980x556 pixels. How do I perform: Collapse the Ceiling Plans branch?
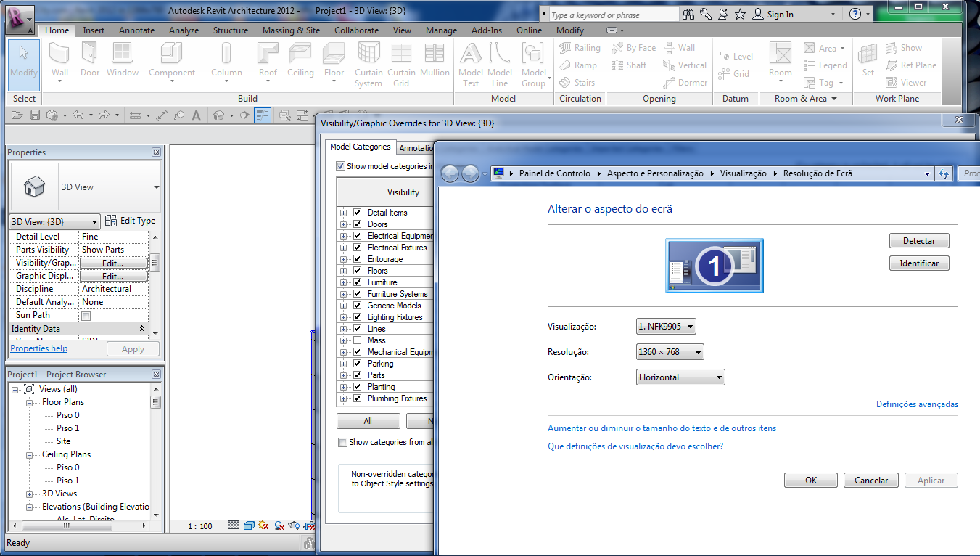point(30,454)
